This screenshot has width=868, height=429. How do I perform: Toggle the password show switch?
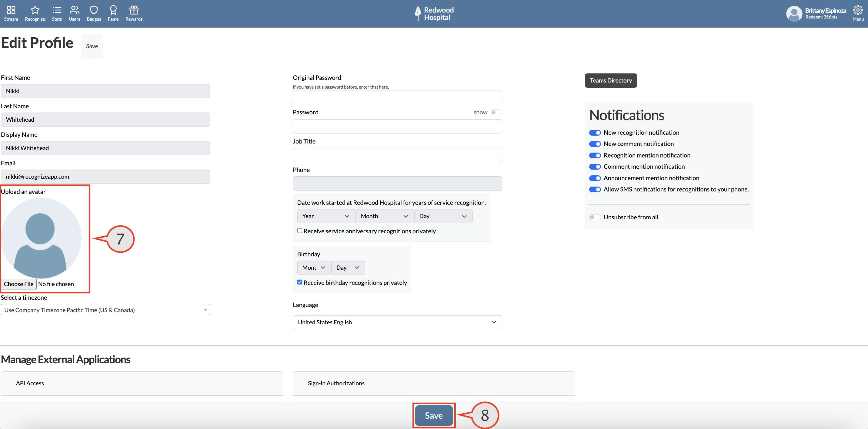(496, 112)
